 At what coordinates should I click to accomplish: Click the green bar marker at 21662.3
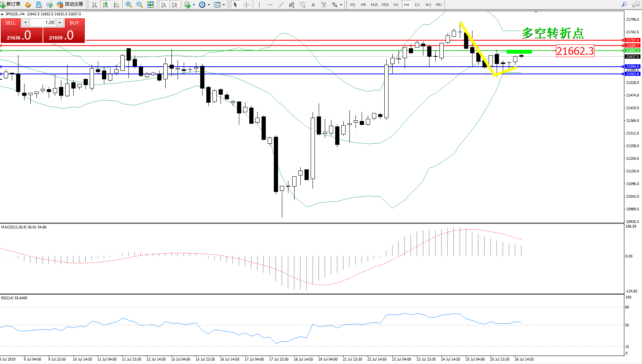tap(519, 52)
